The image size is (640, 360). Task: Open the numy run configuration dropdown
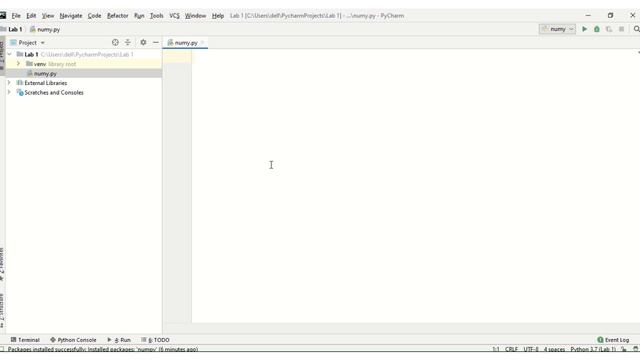click(x=558, y=29)
